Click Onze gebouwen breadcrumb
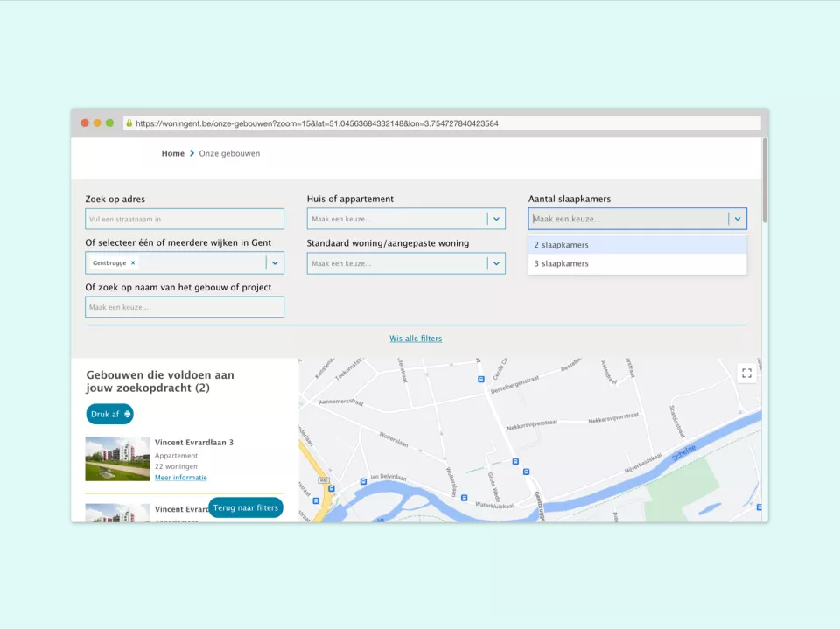Screen dimensions: 840x630 click(x=229, y=153)
